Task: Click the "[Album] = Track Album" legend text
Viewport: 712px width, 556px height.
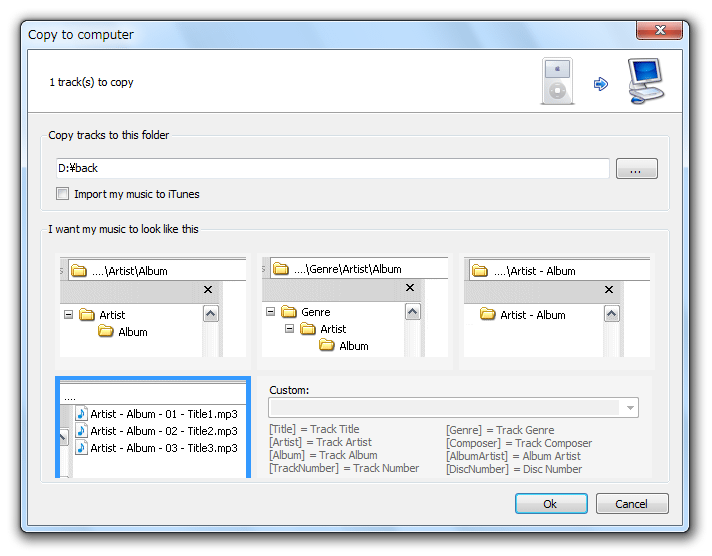Action: [x=323, y=455]
